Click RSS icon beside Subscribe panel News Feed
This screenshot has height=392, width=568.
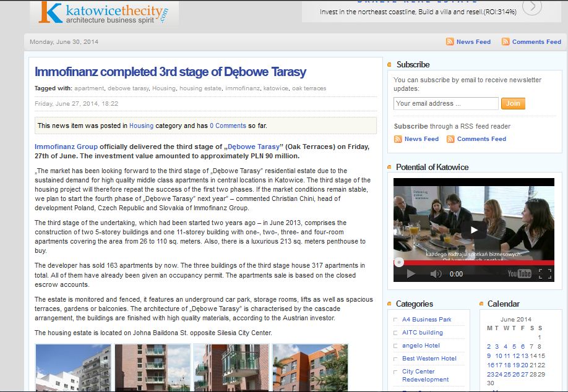click(398, 139)
